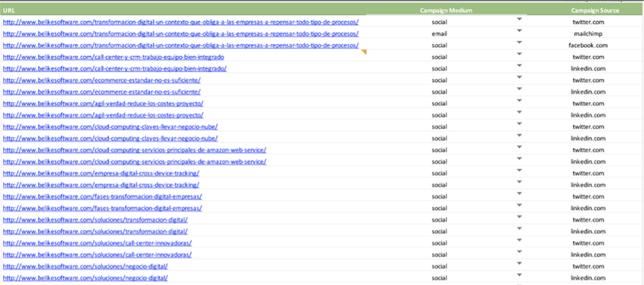Select linkedin.com cell in fases-transformacion-digital row
Viewport: 644px width, 285px height.
click(x=588, y=208)
